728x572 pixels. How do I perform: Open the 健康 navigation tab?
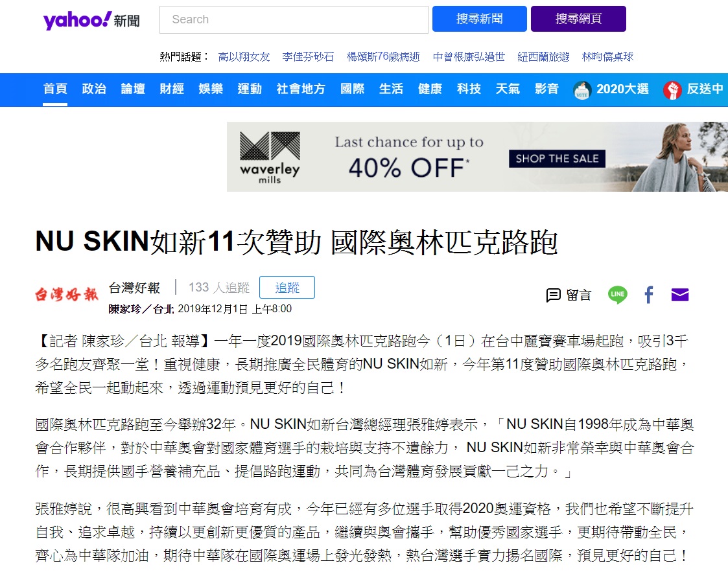click(429, 89)
